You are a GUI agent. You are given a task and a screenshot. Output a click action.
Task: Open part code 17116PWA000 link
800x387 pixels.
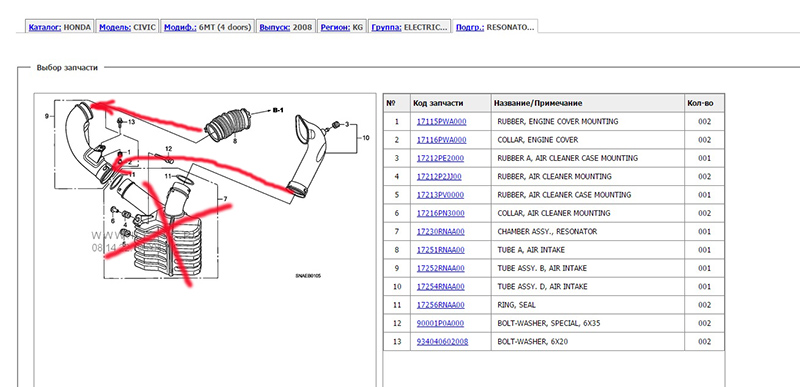pyautogui.click(x=441, y=140)
